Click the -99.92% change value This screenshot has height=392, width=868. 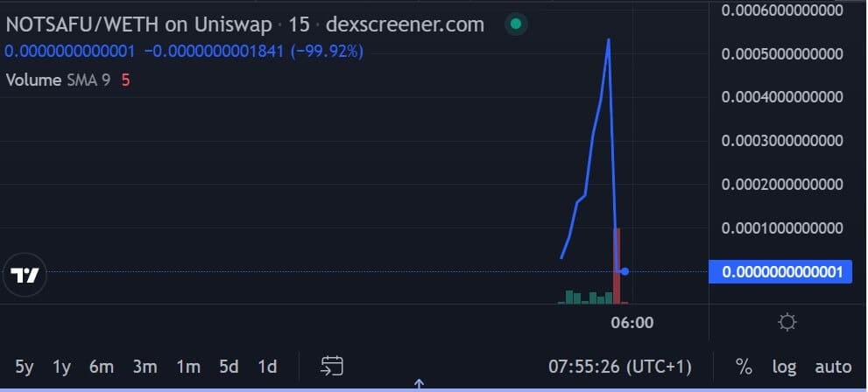click(x=328, y=52)
